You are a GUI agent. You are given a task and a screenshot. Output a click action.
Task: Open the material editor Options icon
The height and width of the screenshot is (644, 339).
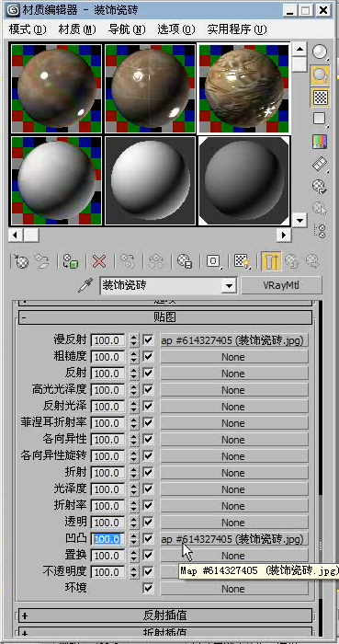(320, 187)
